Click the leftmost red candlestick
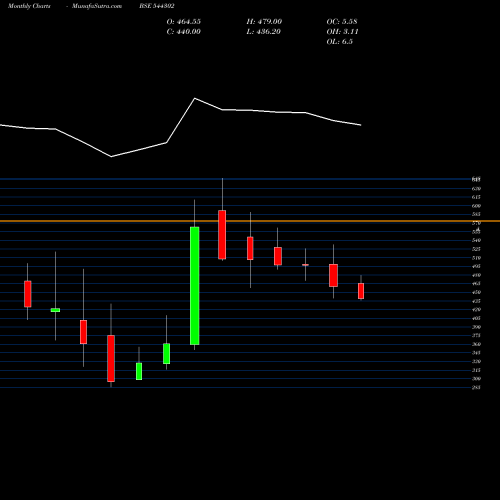 coord(28,294)
